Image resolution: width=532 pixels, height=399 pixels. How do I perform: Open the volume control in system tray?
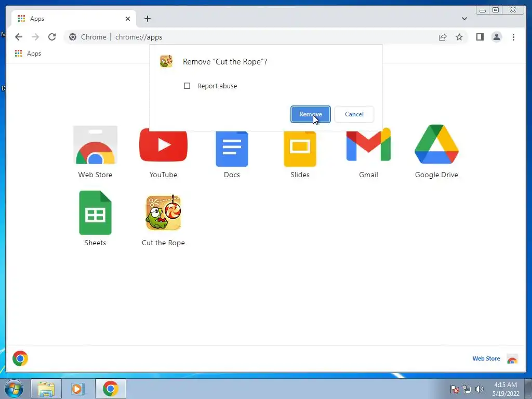(480, 389)
